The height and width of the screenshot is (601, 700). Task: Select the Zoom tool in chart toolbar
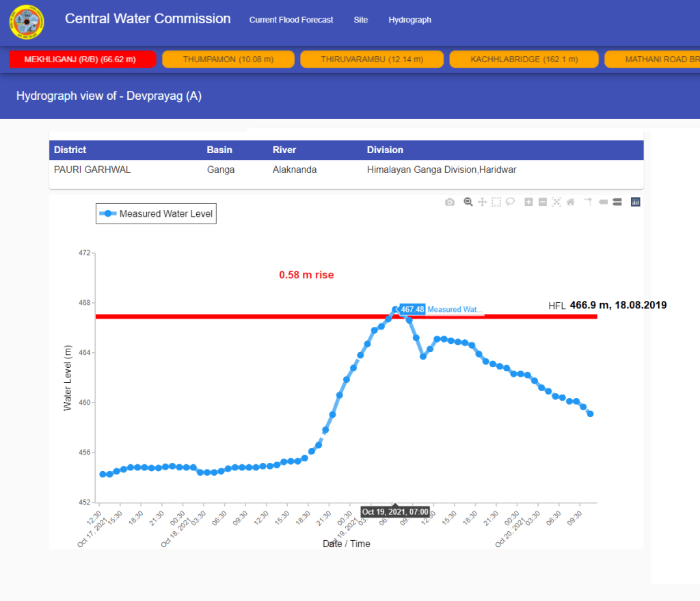pos(468,202)
